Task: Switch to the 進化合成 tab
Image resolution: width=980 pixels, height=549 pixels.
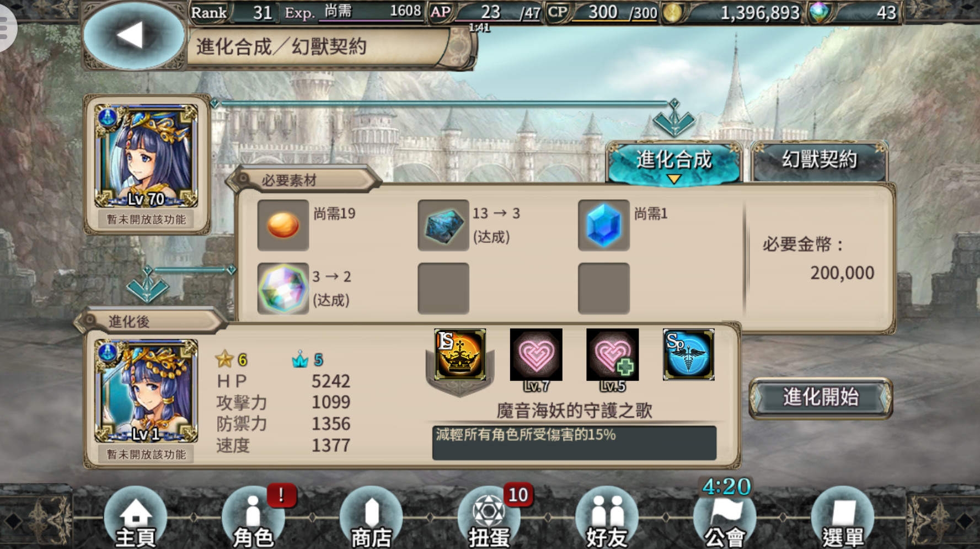Action: click(673, 161)
